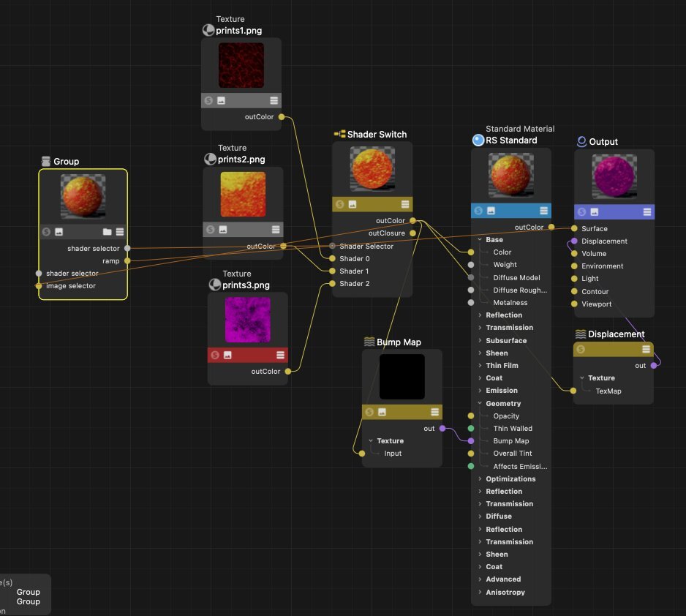Open the hamburger menu on prints1.png node
Screen dimensions: 686x616
(274, 101)
